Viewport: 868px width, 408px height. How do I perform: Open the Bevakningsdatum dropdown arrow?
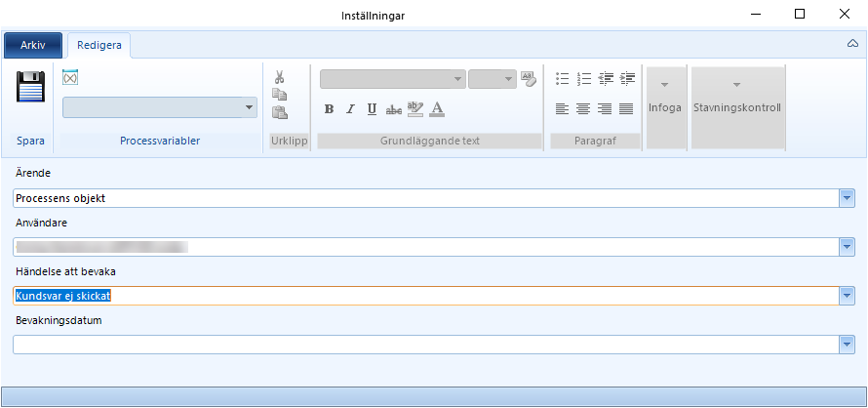tap(847, 345)
